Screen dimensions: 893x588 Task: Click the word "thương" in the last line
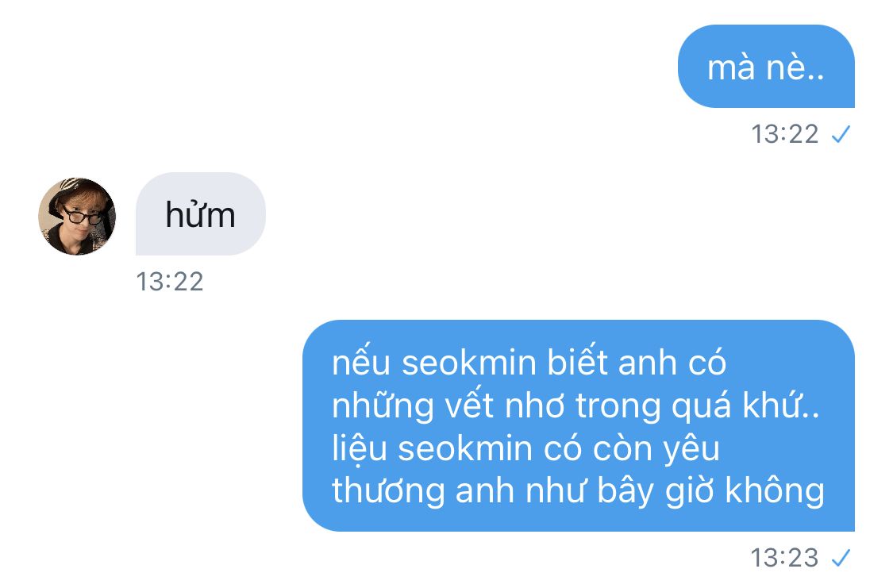[x=388, y=491]
